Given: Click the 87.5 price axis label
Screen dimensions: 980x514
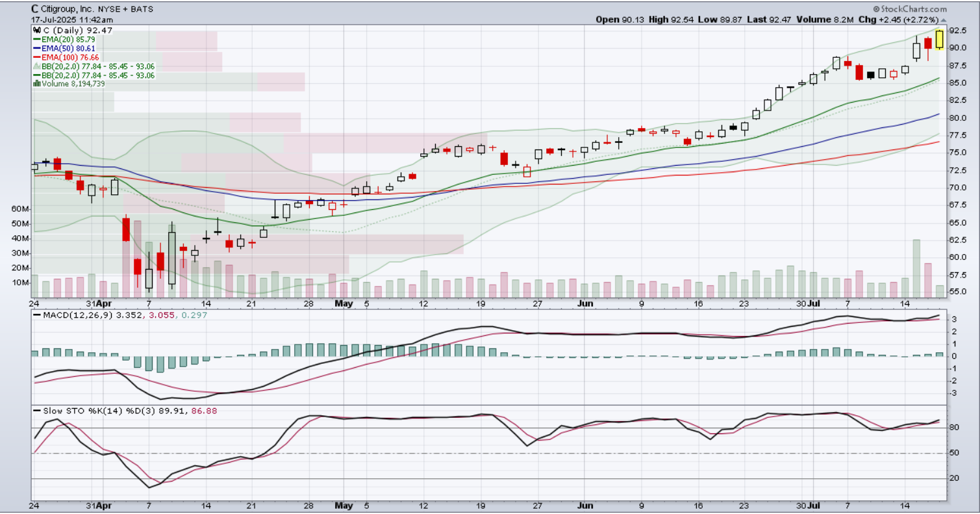Looking at the screenshot, I should (958, 65).
